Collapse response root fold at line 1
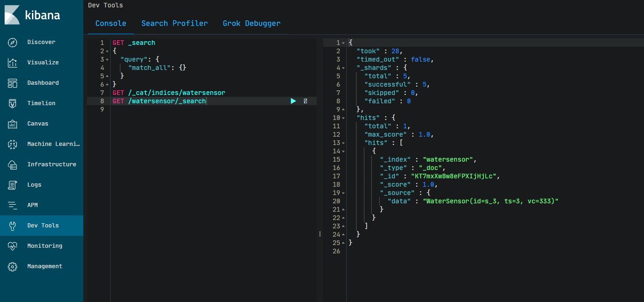This screenshot has width=644, height=302. [x=343, y=43]
